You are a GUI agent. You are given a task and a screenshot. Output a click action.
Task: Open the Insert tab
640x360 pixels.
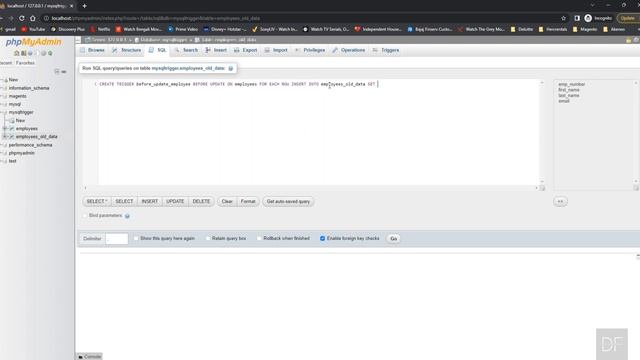point(216,50)
